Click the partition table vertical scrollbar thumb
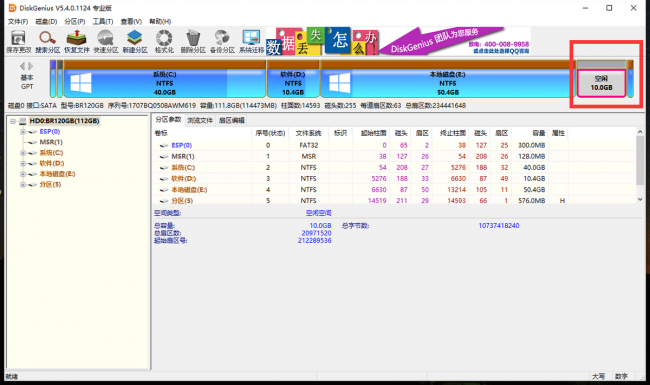Image resolution: width=650 pixels, height=385 pixels. [x=640, y=161]
